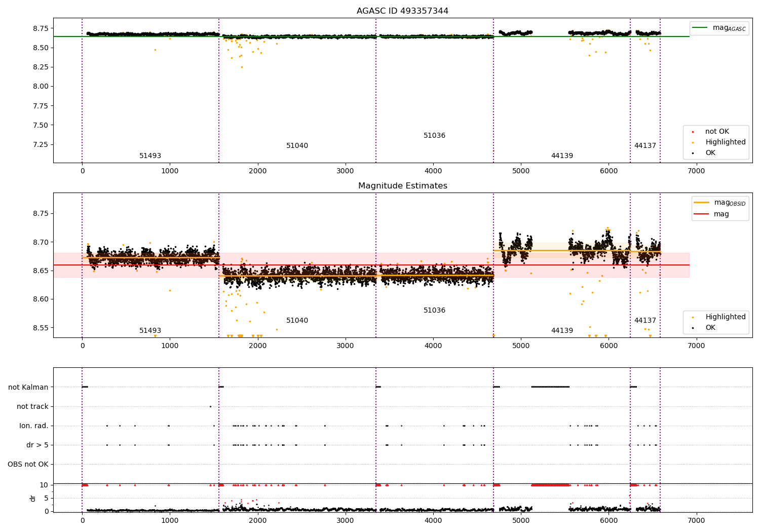Viewport: 760px width, 532px height.
Task: Click orange line sample in mag OBSID legend
Action: click(x=701, y=203)
